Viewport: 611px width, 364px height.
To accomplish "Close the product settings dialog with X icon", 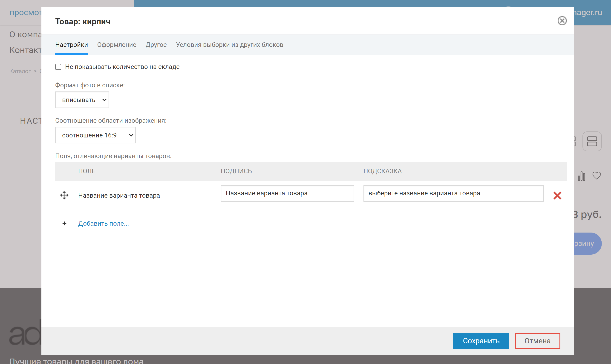I will [x=562, y=21].
